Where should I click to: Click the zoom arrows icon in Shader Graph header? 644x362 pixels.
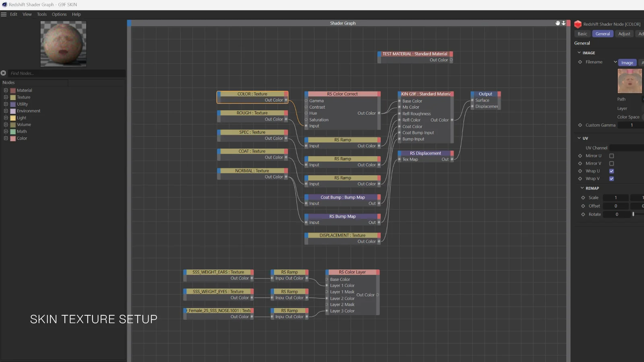click(563, 23)
